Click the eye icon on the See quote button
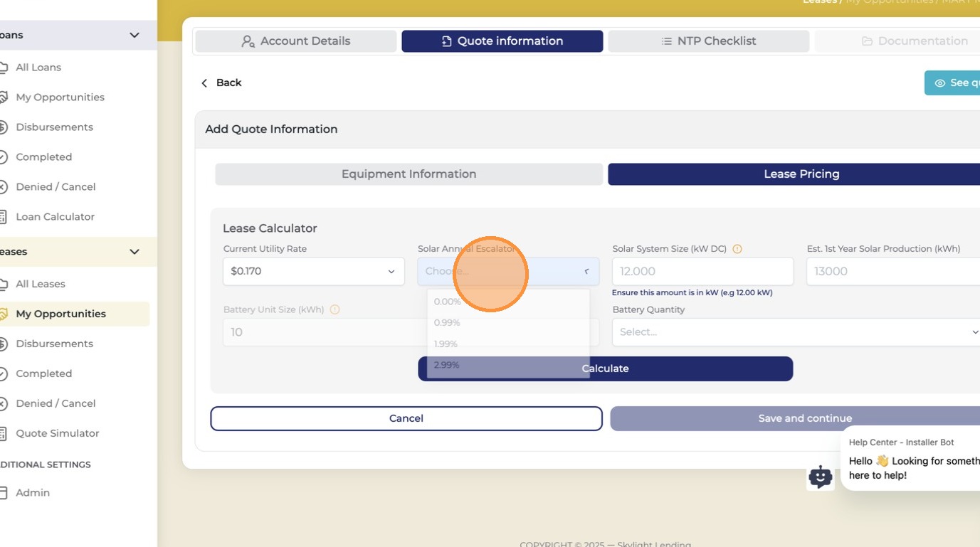Viewport: 980px width, 547px height. (x=939, y=83)
